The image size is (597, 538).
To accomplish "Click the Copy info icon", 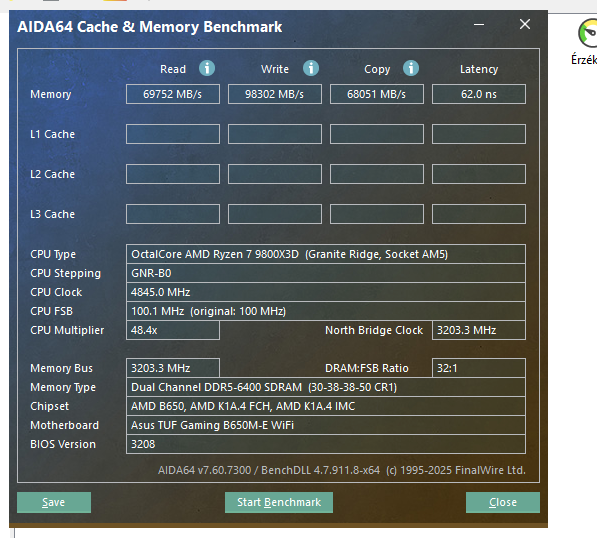I will pyautogui.click(x=411, y=69).
